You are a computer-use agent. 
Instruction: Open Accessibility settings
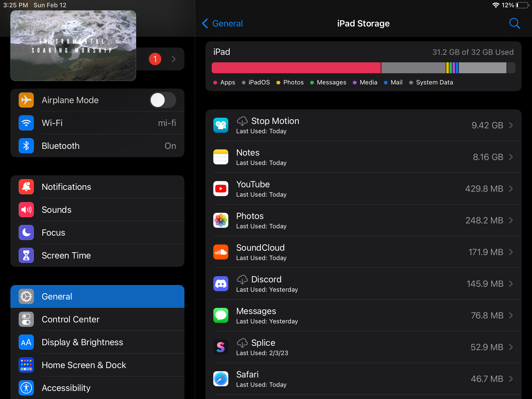coord(97,388)
